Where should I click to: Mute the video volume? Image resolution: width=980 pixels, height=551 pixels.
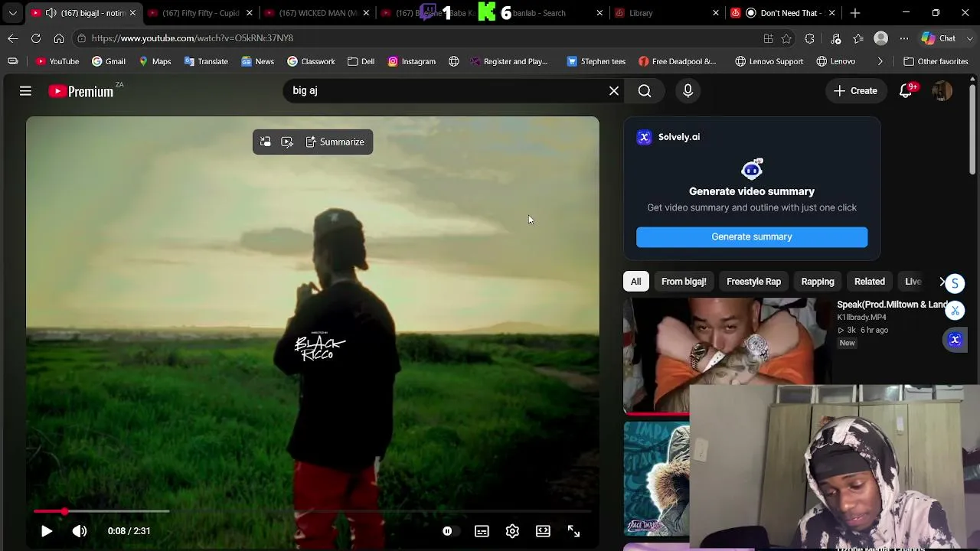[80, 531]
